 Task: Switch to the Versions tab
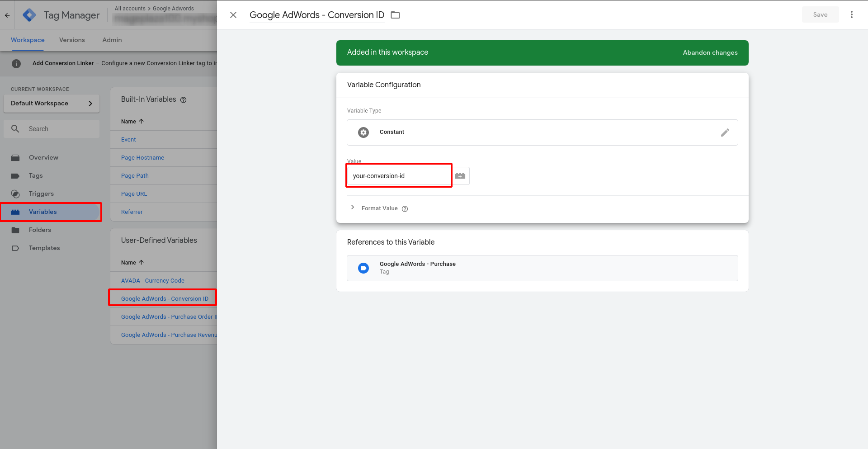point(72,40)
